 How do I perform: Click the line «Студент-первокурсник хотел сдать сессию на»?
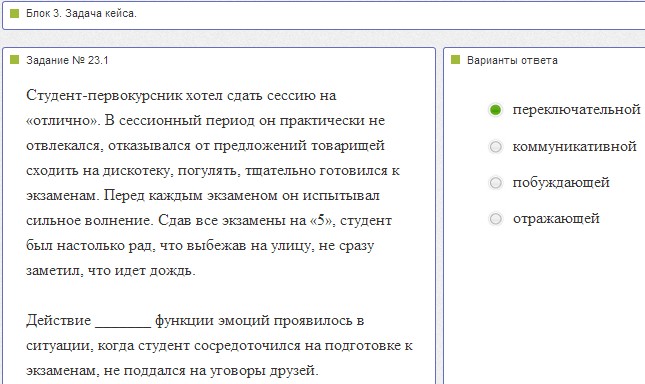pos(181,95)
